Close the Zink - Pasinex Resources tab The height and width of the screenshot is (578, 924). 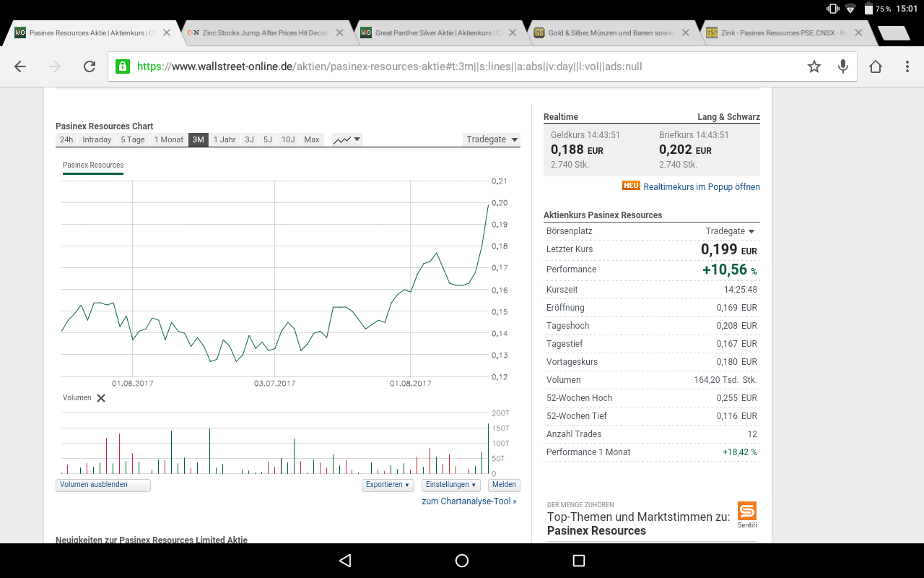tap(858, 33)
